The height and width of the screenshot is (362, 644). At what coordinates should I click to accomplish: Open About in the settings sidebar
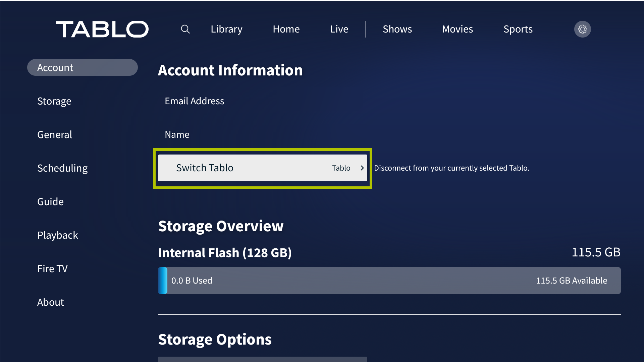tap(50, 302)
